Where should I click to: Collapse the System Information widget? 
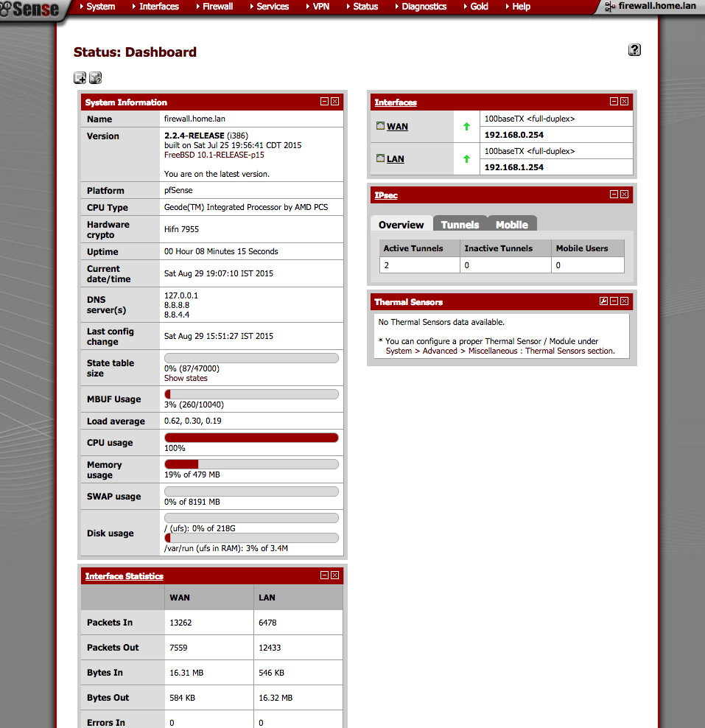(324, 102)
